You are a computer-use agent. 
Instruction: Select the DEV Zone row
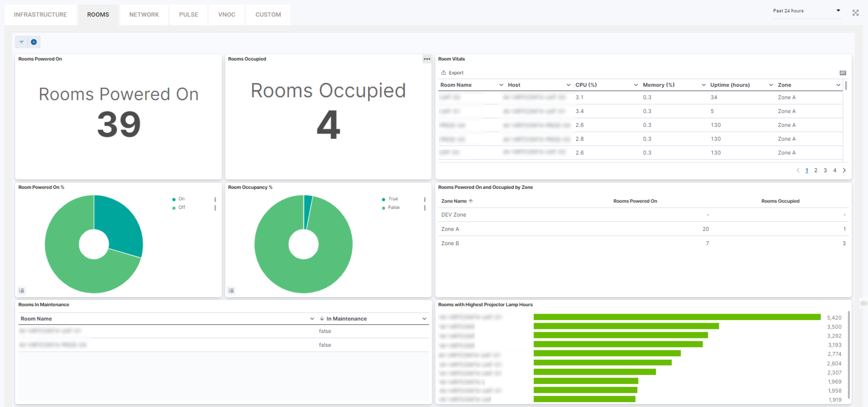[643, 215]
